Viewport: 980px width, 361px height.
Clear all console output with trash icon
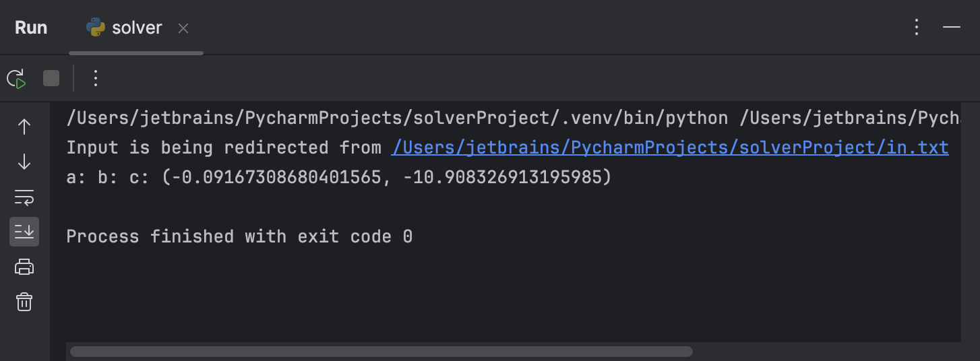[x=24, y=302]
